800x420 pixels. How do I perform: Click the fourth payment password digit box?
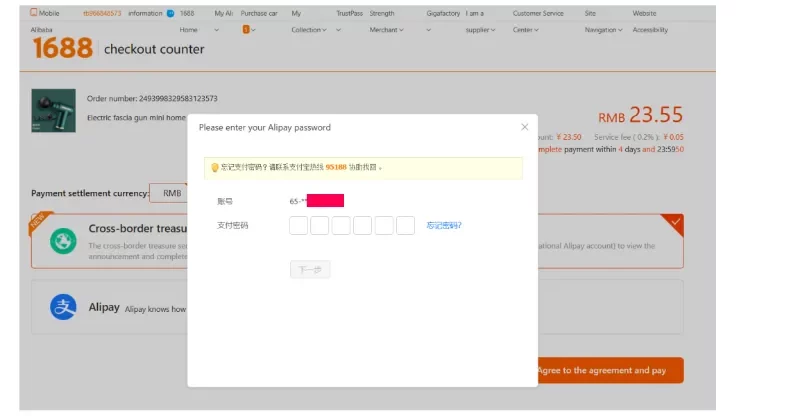tap(363, 226)
